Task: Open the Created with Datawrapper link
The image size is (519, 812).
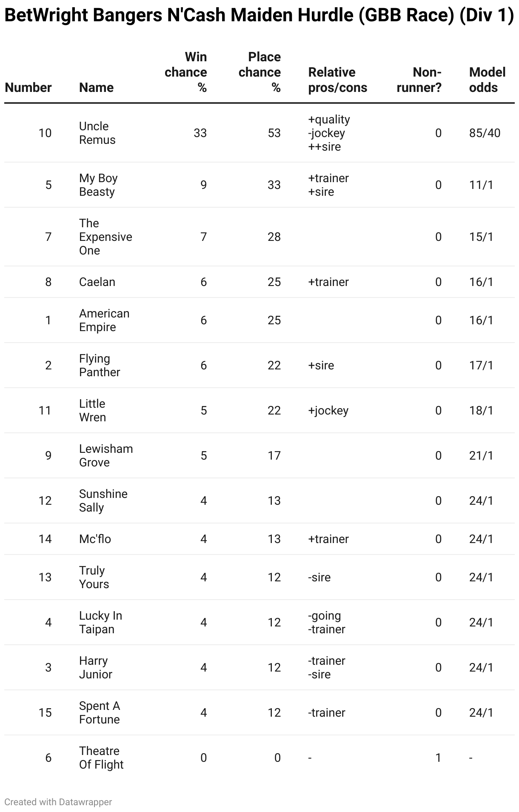Action: (x=58, y=802)
